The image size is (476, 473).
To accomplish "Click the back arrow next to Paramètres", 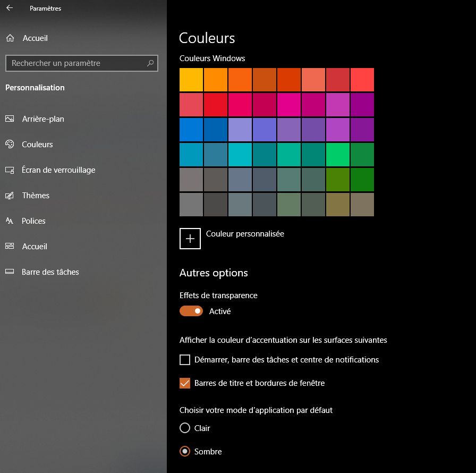I will 10,8.
